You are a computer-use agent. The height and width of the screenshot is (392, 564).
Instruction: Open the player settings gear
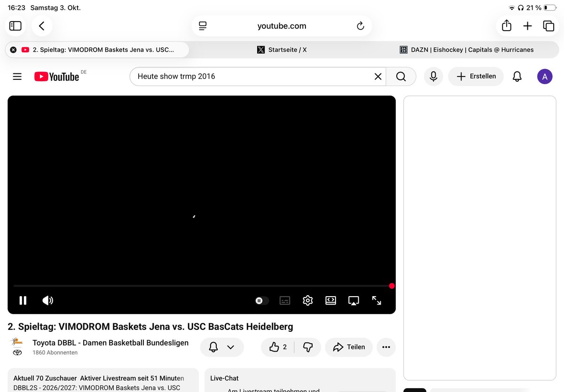[x=308, y=300]
